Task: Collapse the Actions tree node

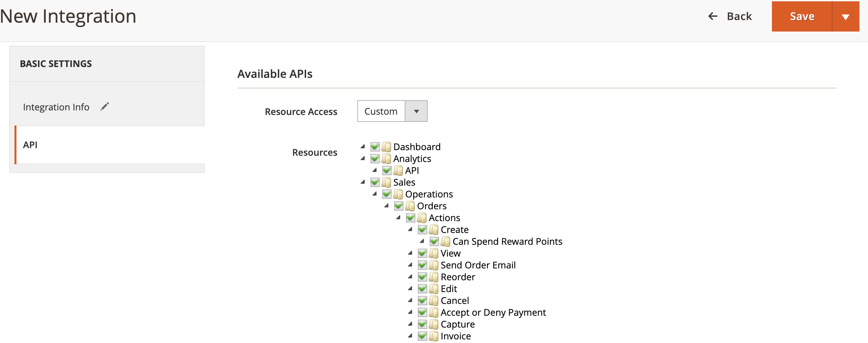Action: click(x=398, y=217)
